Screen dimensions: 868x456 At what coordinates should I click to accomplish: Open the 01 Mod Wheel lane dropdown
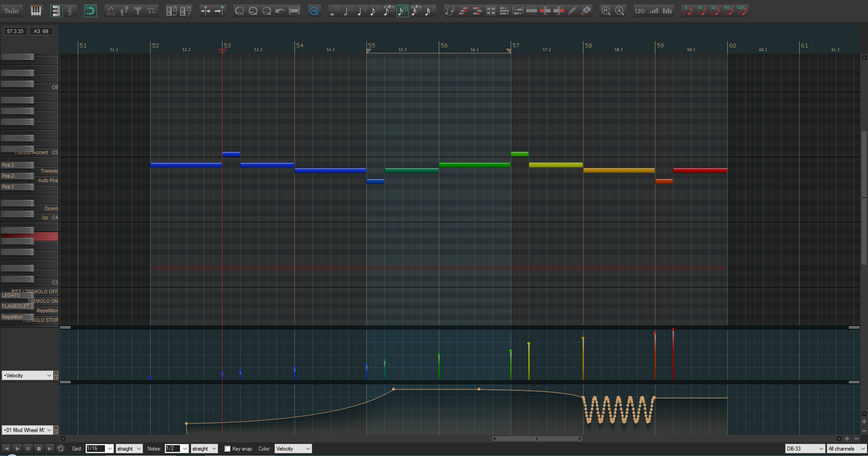(27, 430)
